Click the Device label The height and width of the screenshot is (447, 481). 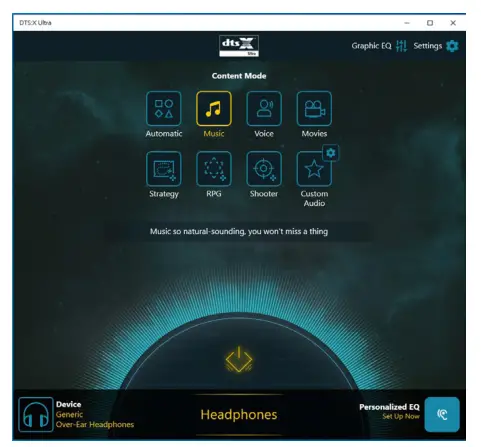(x=69, y=404)
